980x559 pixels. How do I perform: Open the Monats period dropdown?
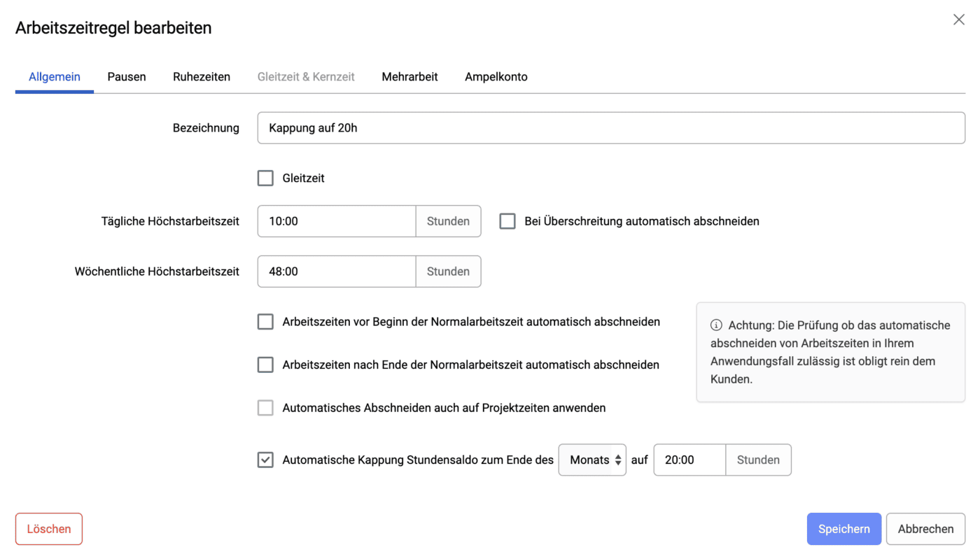coord(592,460)
